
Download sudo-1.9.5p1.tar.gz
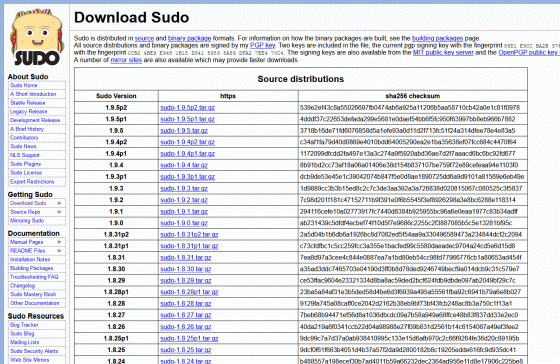188,119
